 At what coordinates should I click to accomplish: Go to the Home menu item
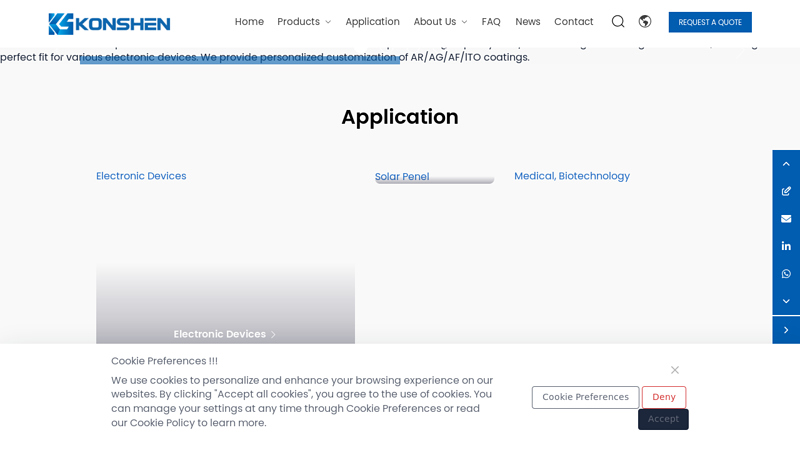(249, 22)
